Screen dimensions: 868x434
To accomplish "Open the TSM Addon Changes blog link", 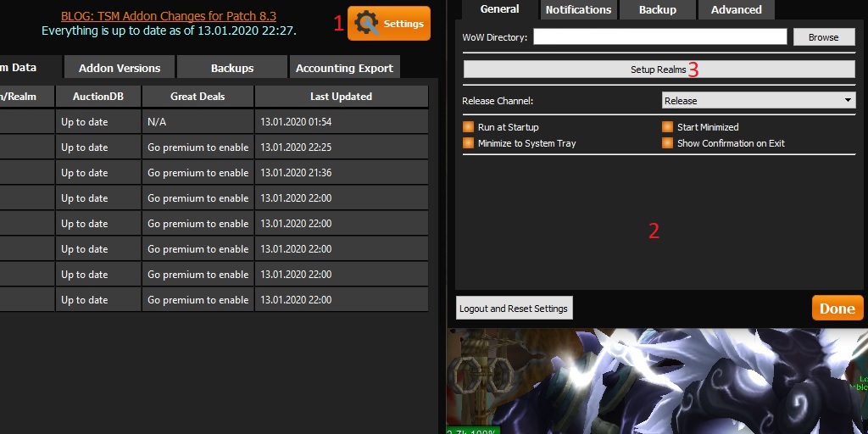I will tap(168, 16).
